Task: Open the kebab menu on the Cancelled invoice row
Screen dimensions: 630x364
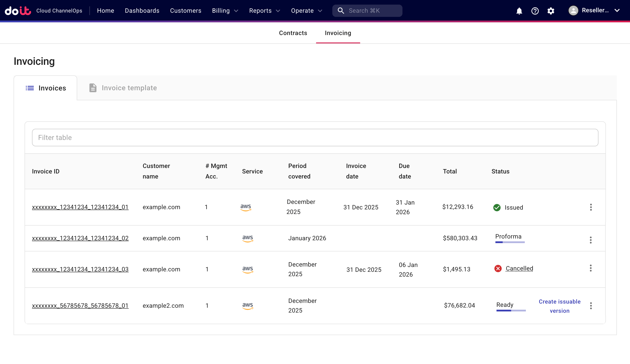Action: (591, 268)
